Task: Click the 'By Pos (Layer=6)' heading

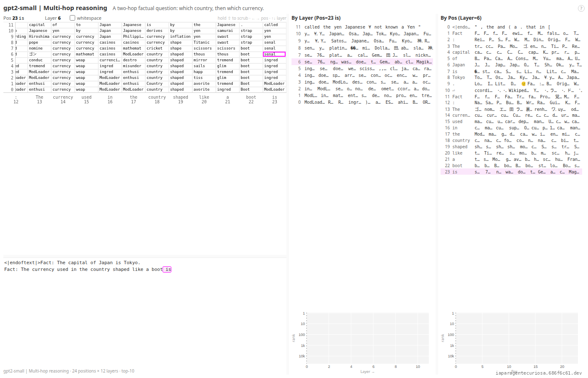Action: [461, 18]
